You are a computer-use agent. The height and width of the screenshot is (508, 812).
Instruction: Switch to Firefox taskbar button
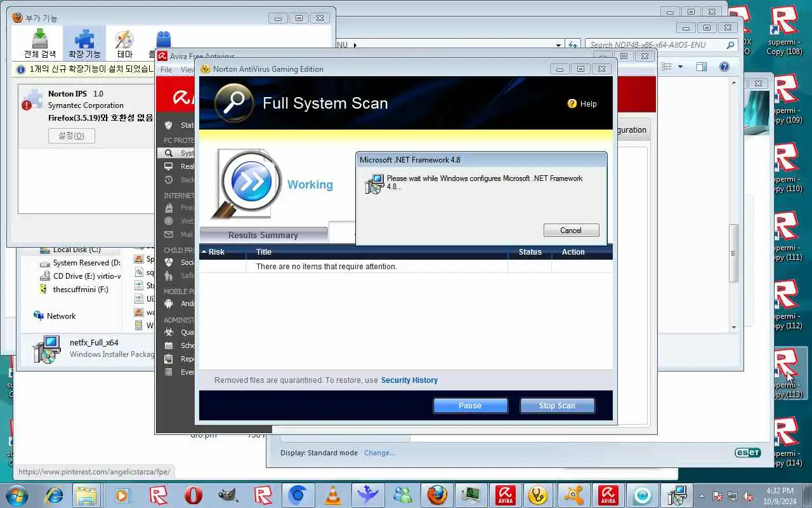tap(437, 495)
